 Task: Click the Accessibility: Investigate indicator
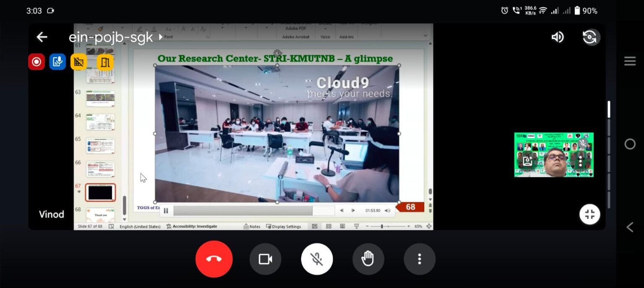click(x=193, y=226)
